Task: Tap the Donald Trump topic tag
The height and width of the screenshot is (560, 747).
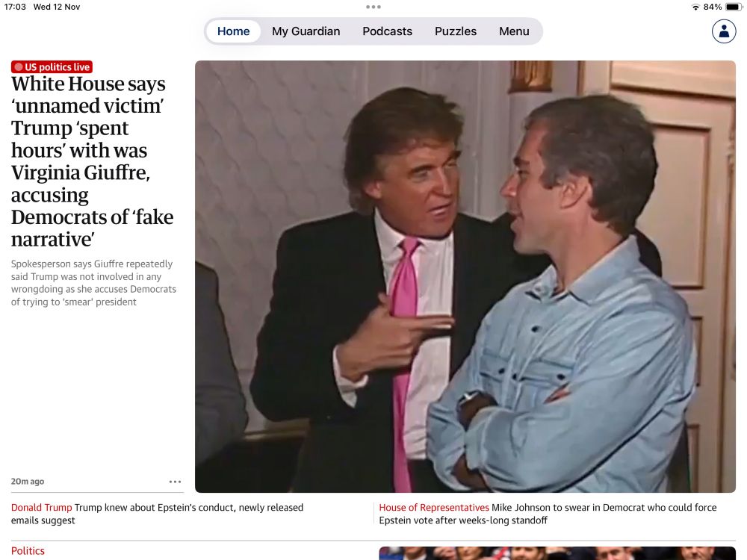Action: [x=41, y=508]
